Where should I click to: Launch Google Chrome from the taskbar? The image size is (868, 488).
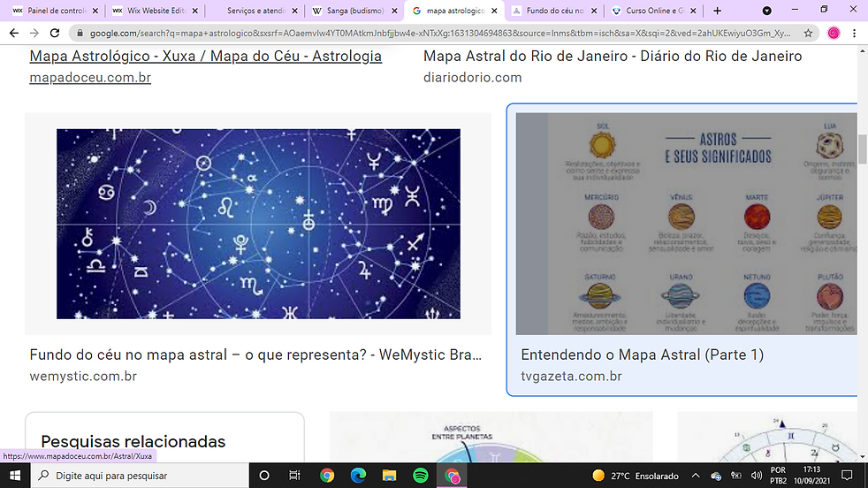pos(327,476)
